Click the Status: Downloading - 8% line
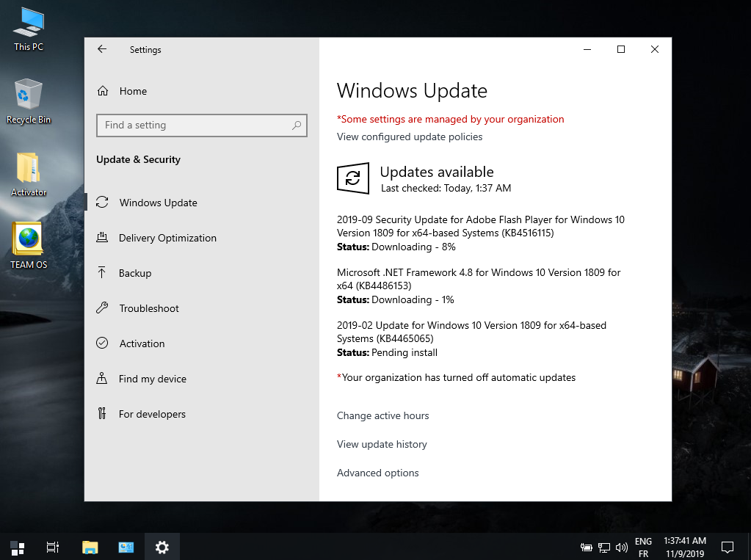This screenshot has width=751, height=560. pyautogui.click(x=396, y=247)
